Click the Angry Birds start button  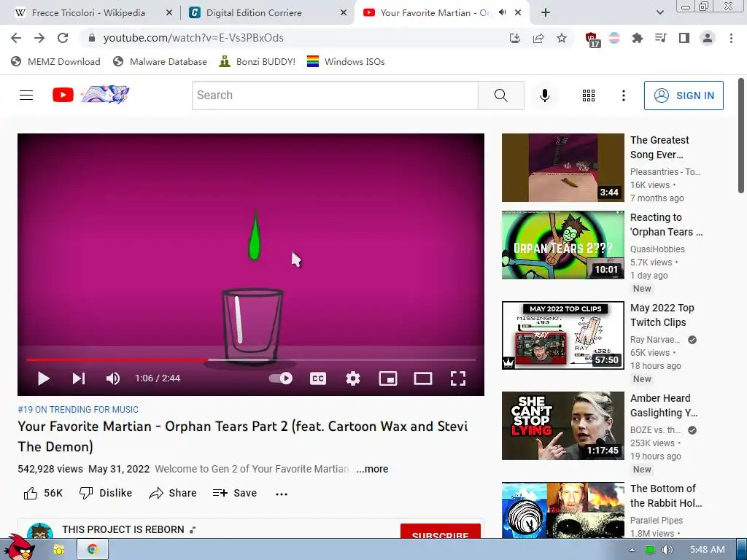[19, 548]
